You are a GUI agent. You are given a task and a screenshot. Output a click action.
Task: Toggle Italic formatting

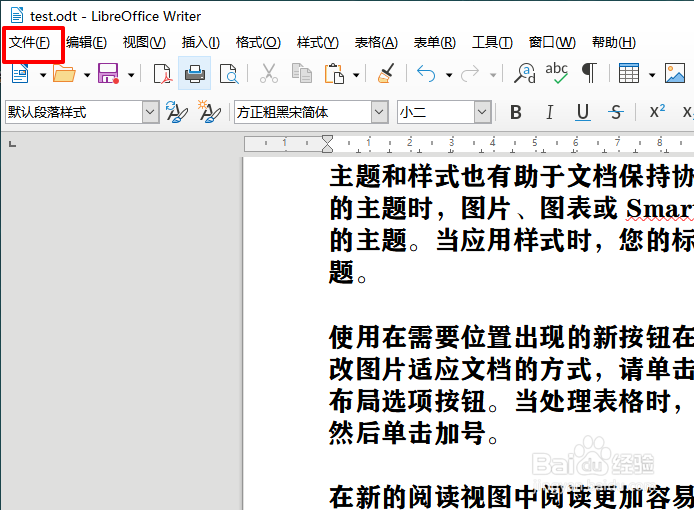[x=549, y=112]
